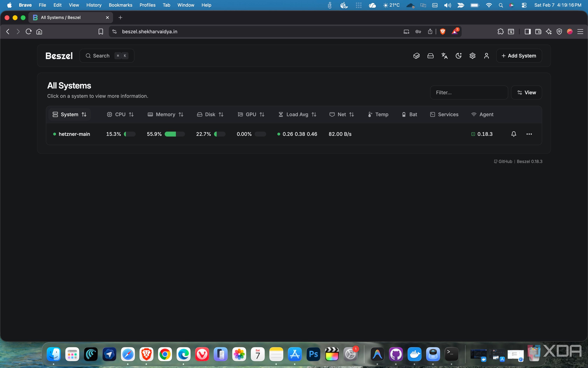The width and height of the screenshot is (588, 368).
Task: Toggle the browser sidebar panel icon
Action: click(528, 32)
